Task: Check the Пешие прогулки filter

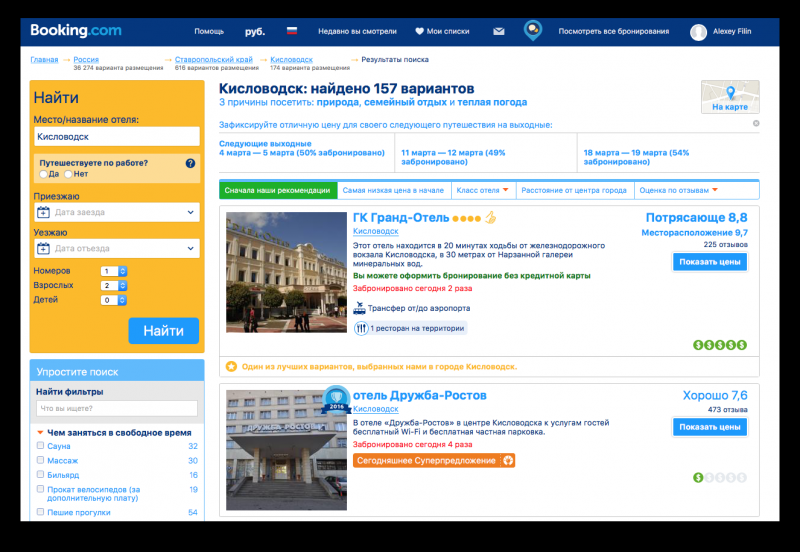Action: 40,511
